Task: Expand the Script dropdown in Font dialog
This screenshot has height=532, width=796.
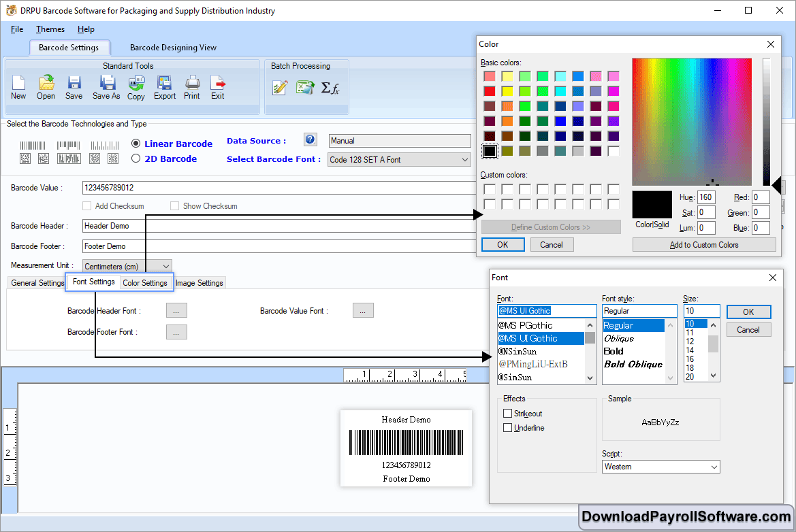Action: click(714, 467)
